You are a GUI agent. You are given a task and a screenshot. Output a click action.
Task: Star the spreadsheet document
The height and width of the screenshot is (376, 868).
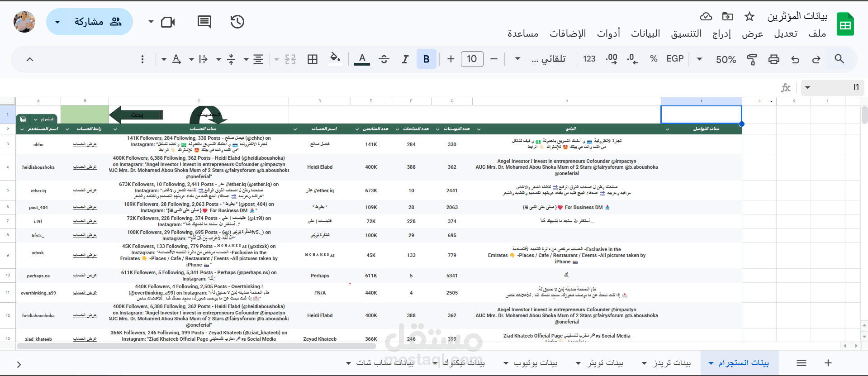pos(749,17)
